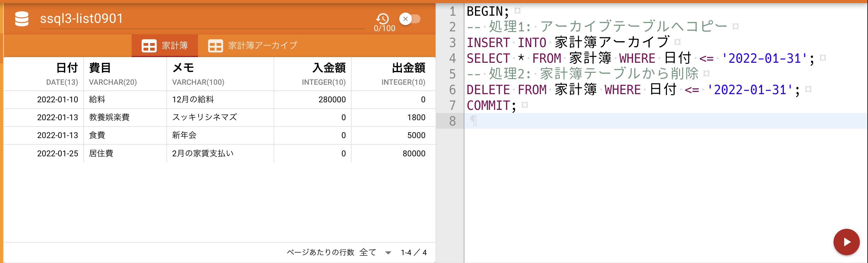Image resolution: width=868 pixels, height=263 pixels.
Task: Click DELETE FROM on editor line 6
Action: tap(506, 90)
